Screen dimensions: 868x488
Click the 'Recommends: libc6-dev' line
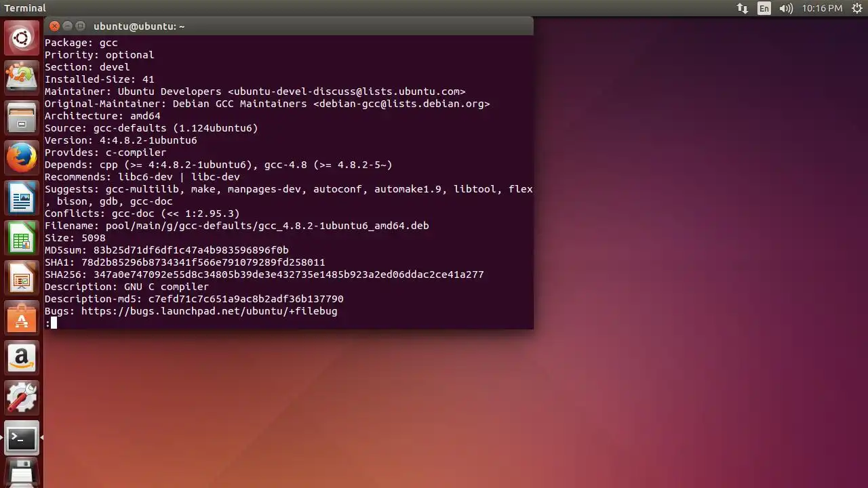pos(142,177)
